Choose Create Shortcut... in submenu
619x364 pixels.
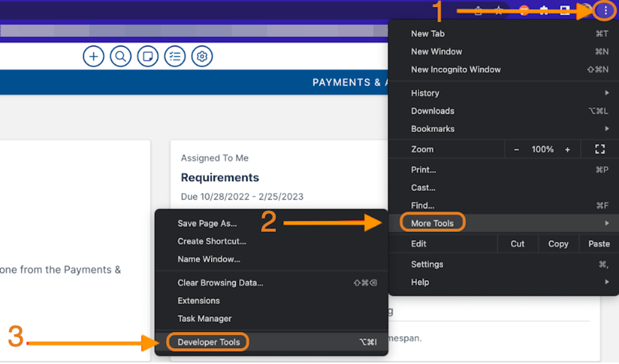pyautogui.click(x=211, y=241)
